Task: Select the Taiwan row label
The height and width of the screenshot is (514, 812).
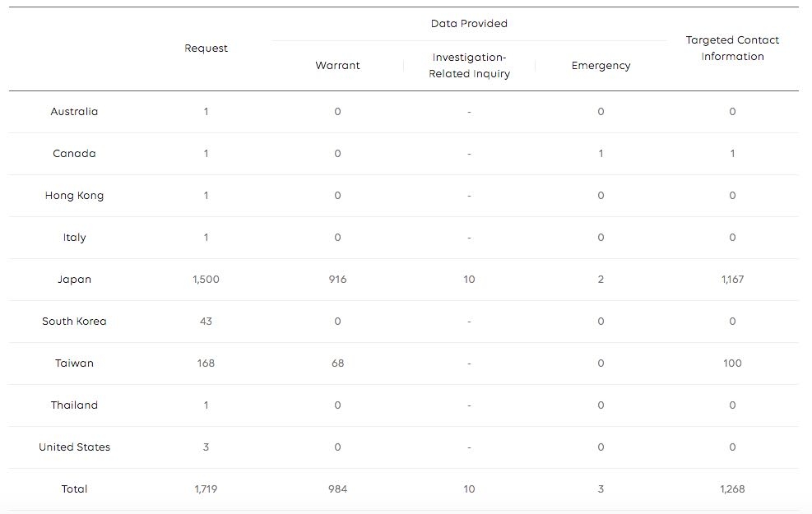Action: (74, 364)
